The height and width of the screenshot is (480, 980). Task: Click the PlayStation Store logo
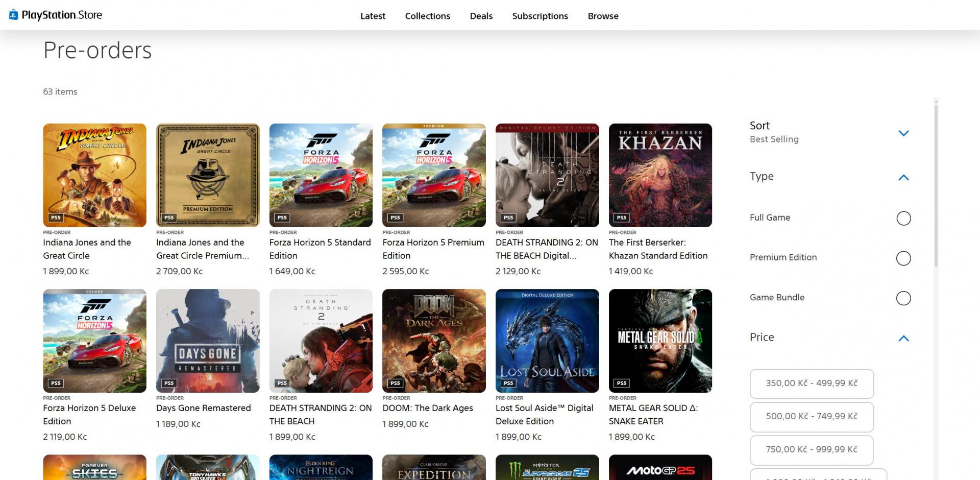55,15
